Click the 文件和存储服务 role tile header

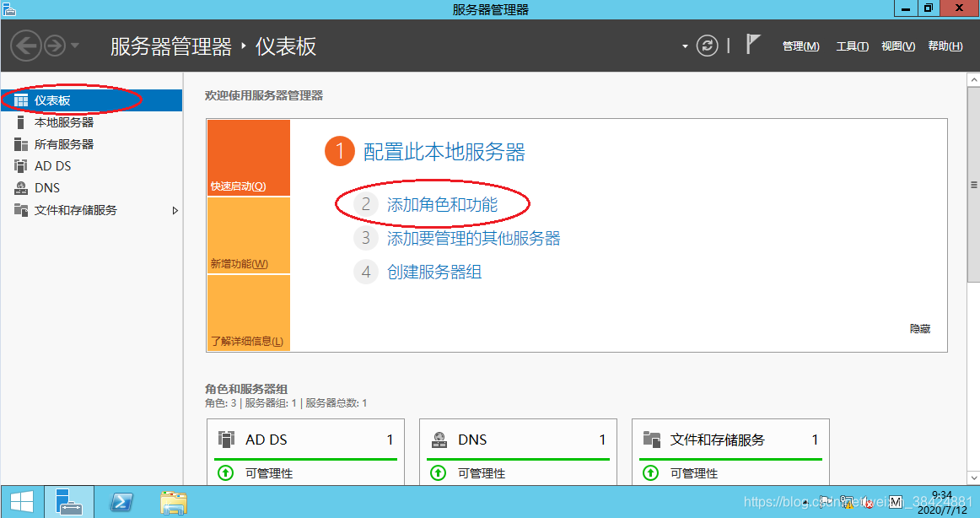[730, 440]
